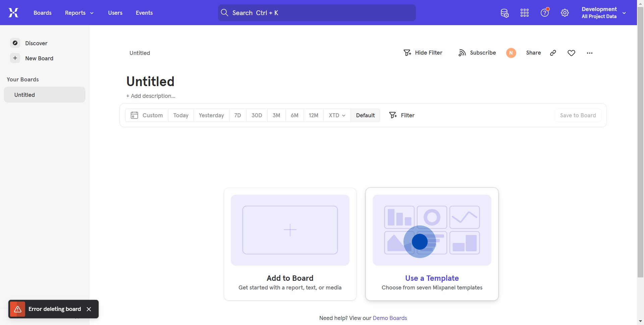Click the Discover compass icon
The image size is (644, 325).
click(x=15, y=43)
